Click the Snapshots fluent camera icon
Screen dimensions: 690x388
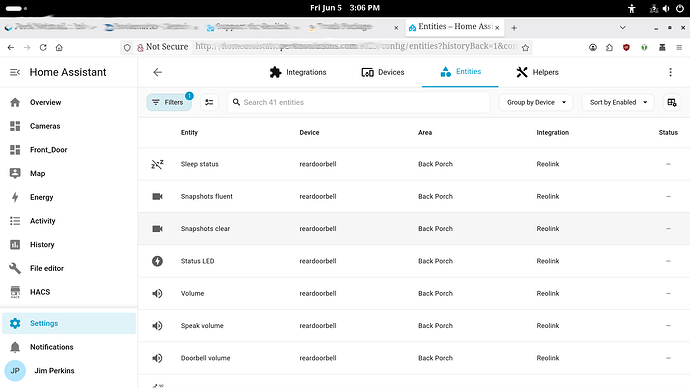(x=158, y=197)
